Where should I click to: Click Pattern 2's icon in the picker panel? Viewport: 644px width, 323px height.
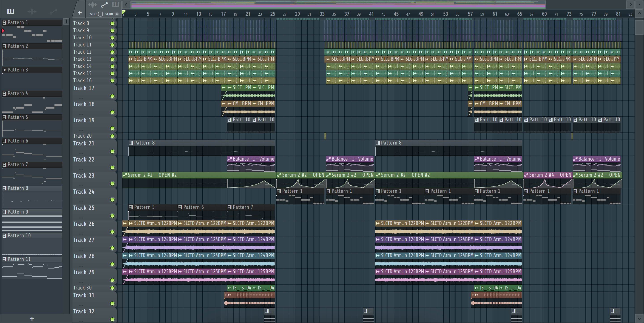click(x=4, y=46)
